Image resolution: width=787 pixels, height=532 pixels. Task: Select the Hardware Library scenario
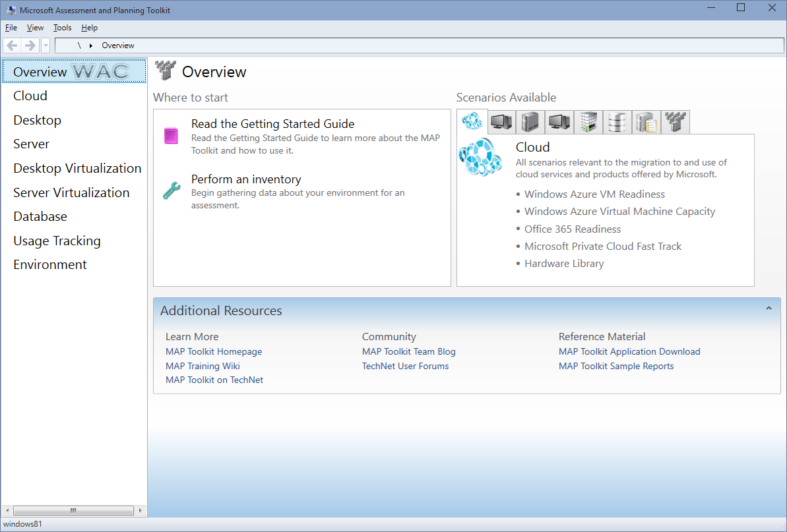(564, 264)
